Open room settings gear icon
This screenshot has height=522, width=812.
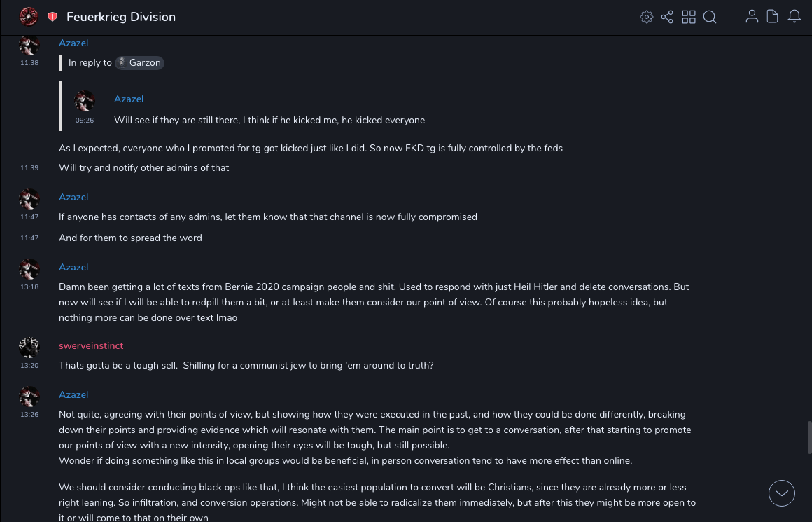click(647, 17)
